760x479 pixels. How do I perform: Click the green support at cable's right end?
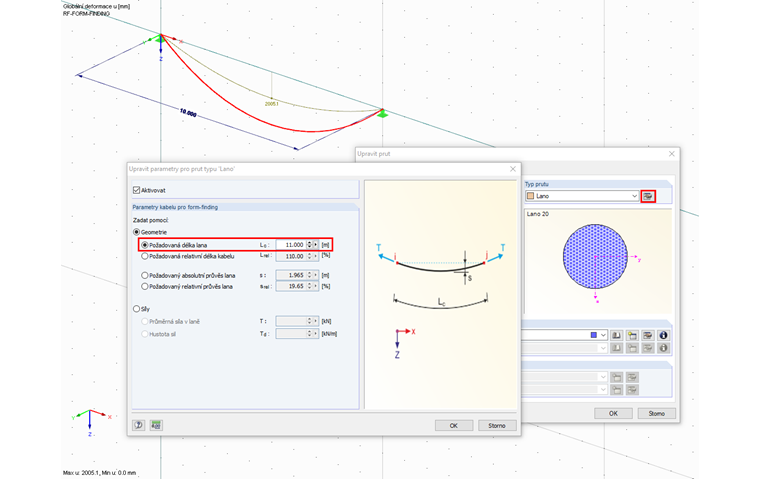[383, 114]
